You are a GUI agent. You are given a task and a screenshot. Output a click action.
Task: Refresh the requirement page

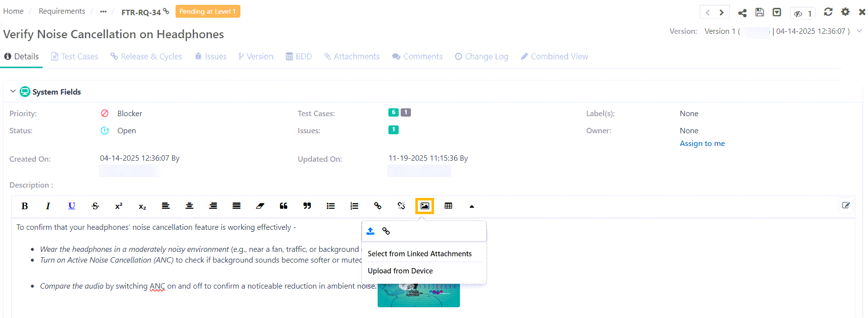click(x=828, y=12)
